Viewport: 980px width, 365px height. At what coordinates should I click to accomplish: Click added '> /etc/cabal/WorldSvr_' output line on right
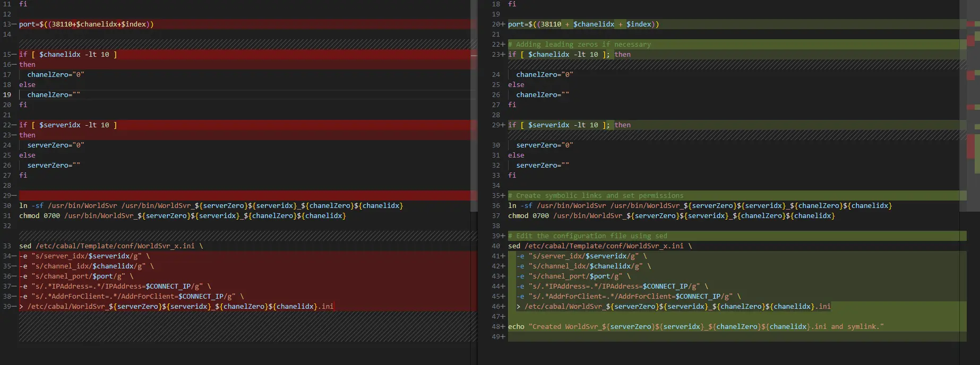[674, 306]
